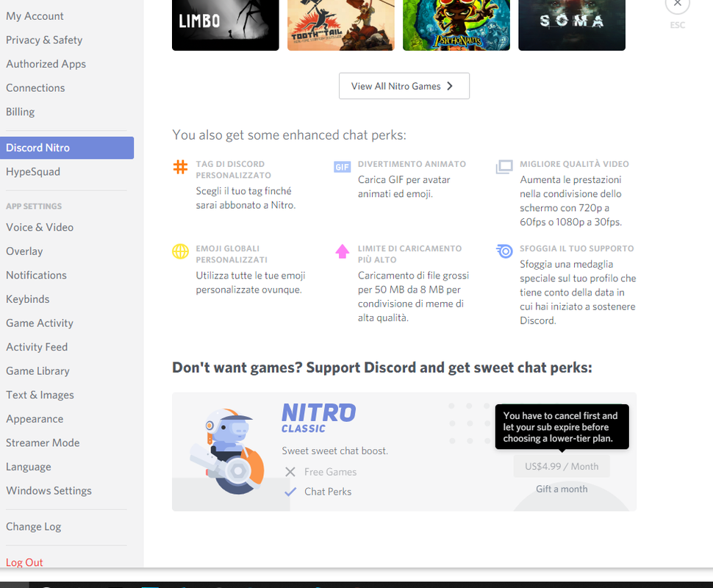Click the Gift a month link
Screen dimensions: 713x588
(562, 490)
